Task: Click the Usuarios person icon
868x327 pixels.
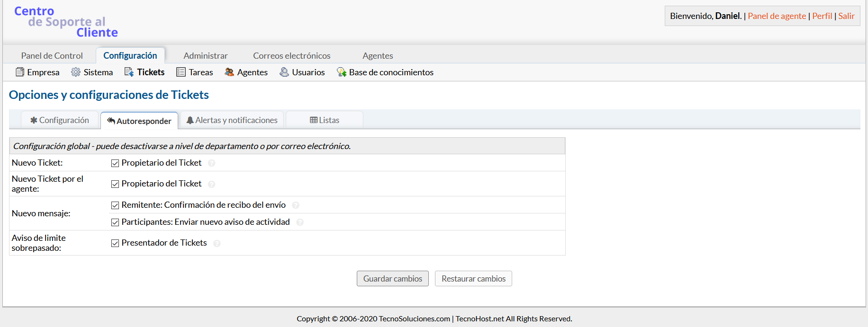Action: 284,72
